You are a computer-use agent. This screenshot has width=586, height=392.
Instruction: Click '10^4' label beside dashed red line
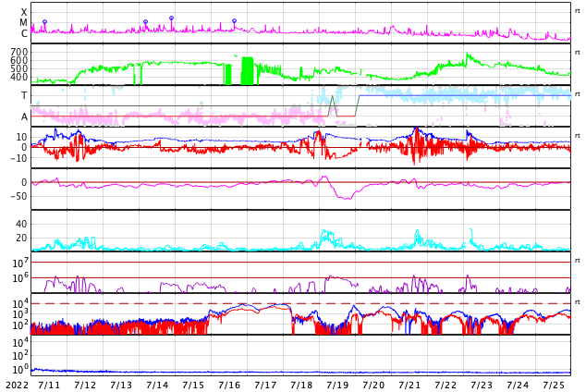(19, 303)
